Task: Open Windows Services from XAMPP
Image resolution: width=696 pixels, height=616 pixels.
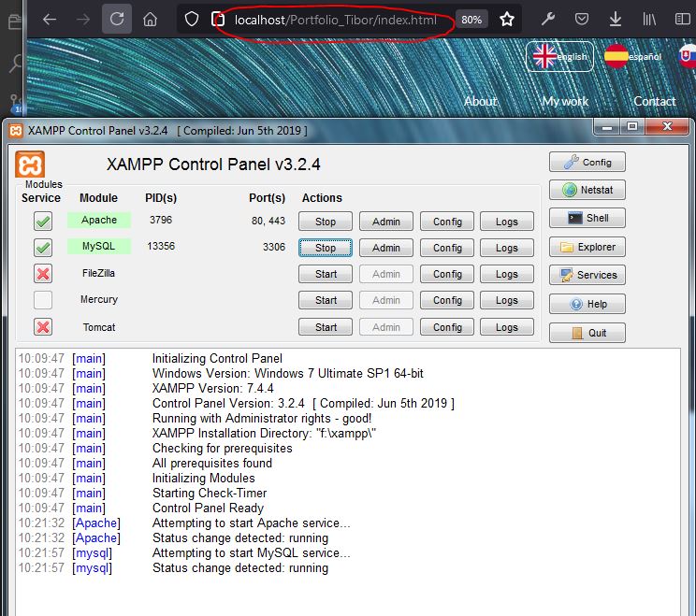Action: click(587, 275)
